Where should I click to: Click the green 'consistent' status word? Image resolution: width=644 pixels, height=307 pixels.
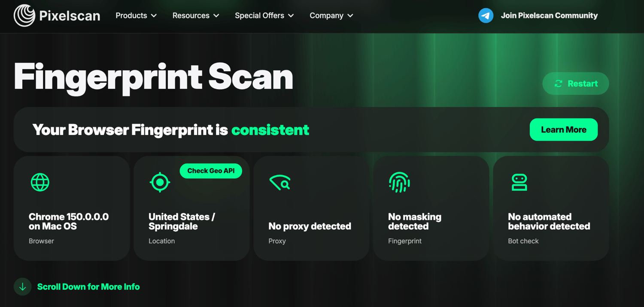coord(270,129)
